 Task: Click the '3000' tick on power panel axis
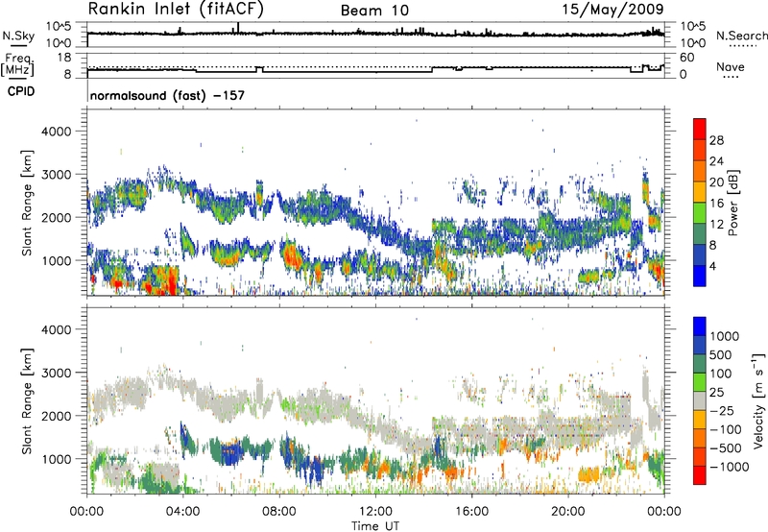coord(56,175)
